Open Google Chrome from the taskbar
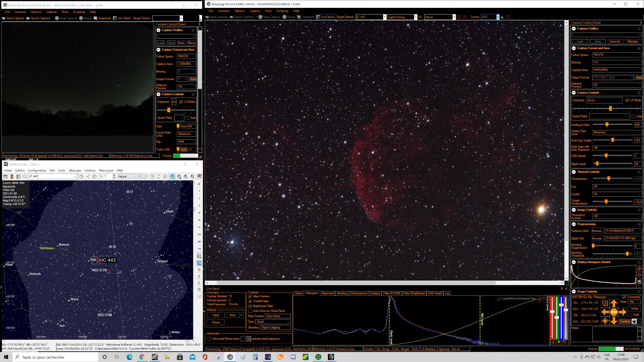This screenshot has height=362, width=644. coord(142,357)
